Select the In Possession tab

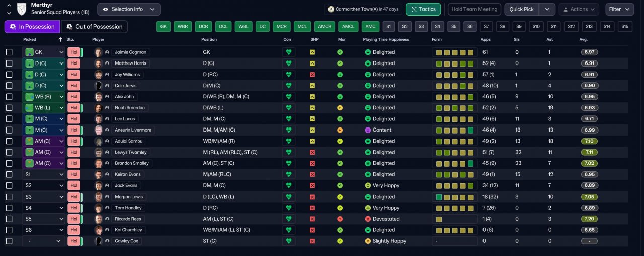pos(32,27)
